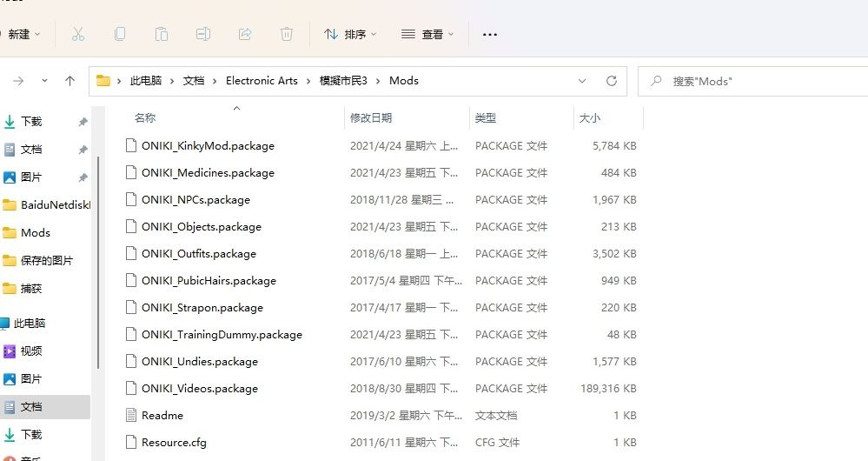This screenshot has width=868, height=461.
Task: Select ONIKI_Medicines.package file
Action: coord(208,173)
